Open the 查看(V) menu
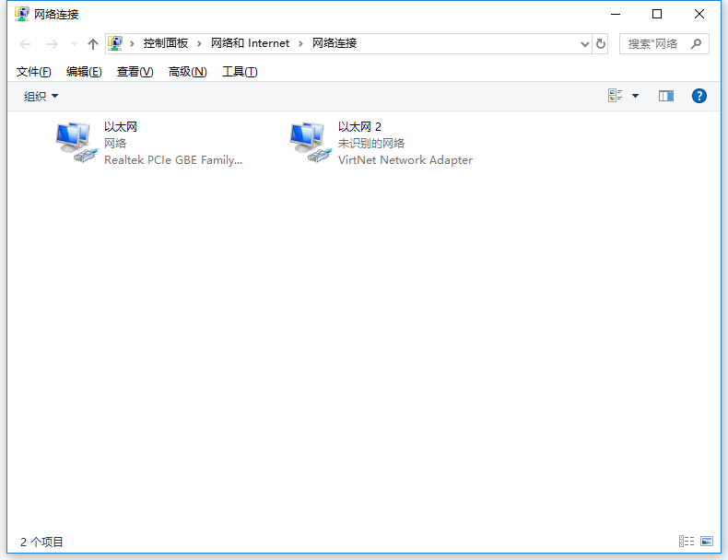Image resolution: width=728 pixels, height=560 pixels. tap(135, 72)
